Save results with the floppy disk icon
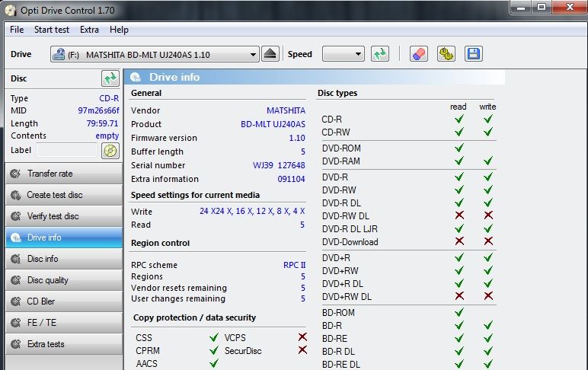 point(474,54)
